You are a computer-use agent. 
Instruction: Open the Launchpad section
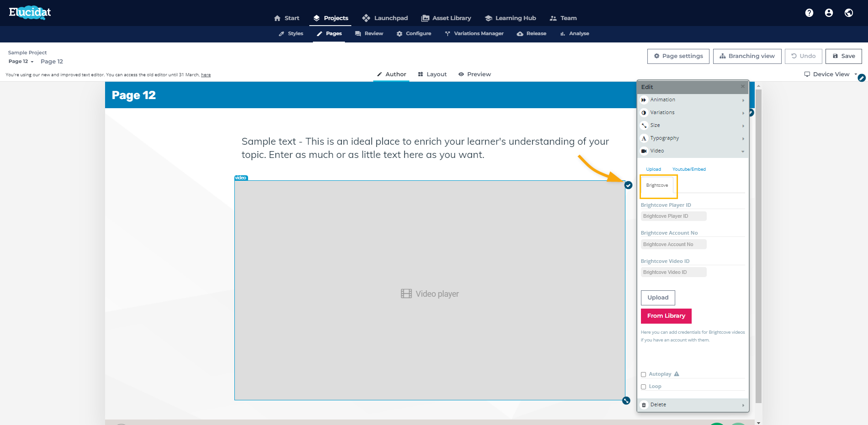pos(385,18)
